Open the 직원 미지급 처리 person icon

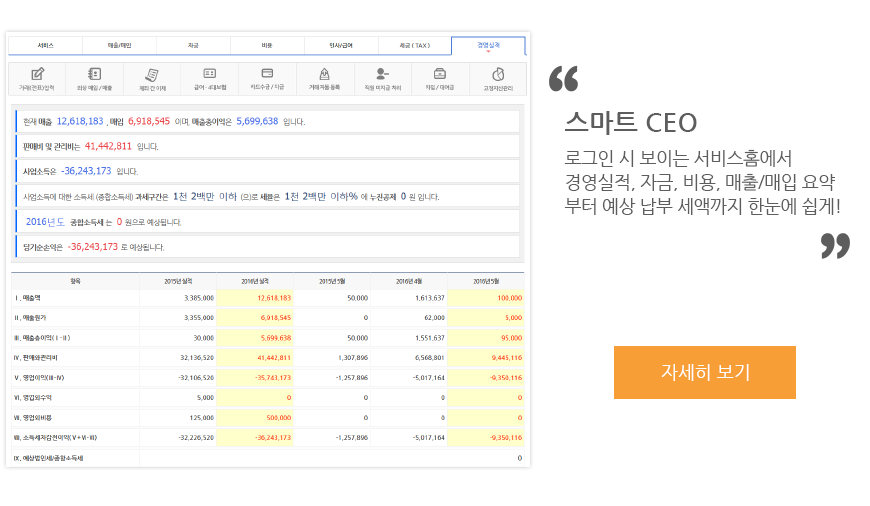click(382, 73)
